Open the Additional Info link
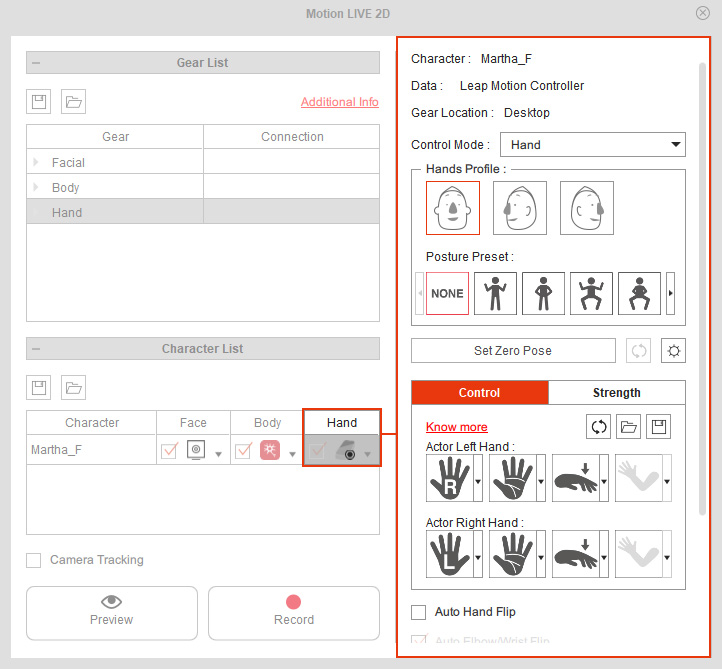The image size is (722, 669). pyautogui.click(x=340, y=102)
